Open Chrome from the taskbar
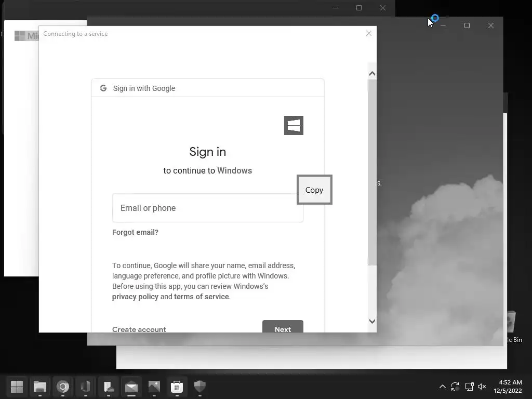Viewport: 532px width, 399px height. [x=63, y=387]
